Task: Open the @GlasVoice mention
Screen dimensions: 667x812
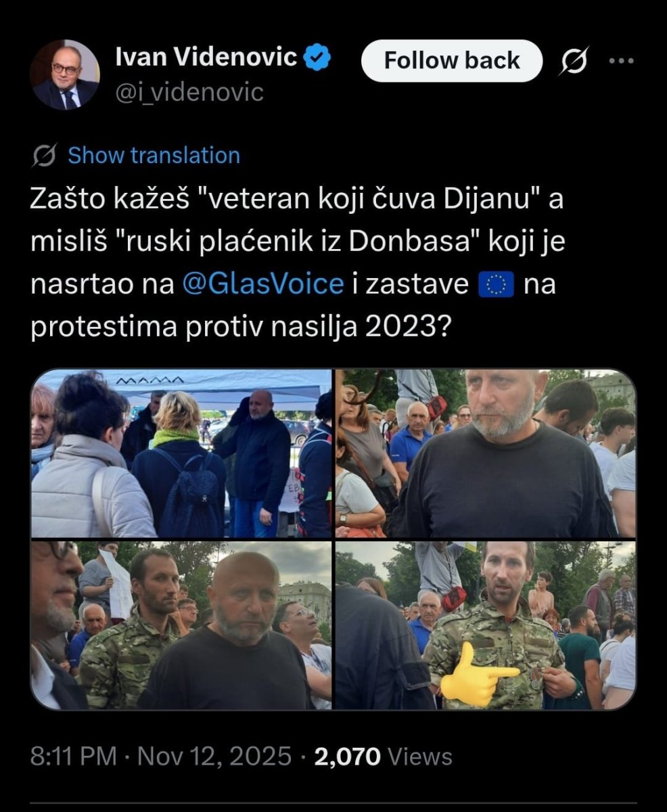Action: pyautogui.click(x=263, y=285)
